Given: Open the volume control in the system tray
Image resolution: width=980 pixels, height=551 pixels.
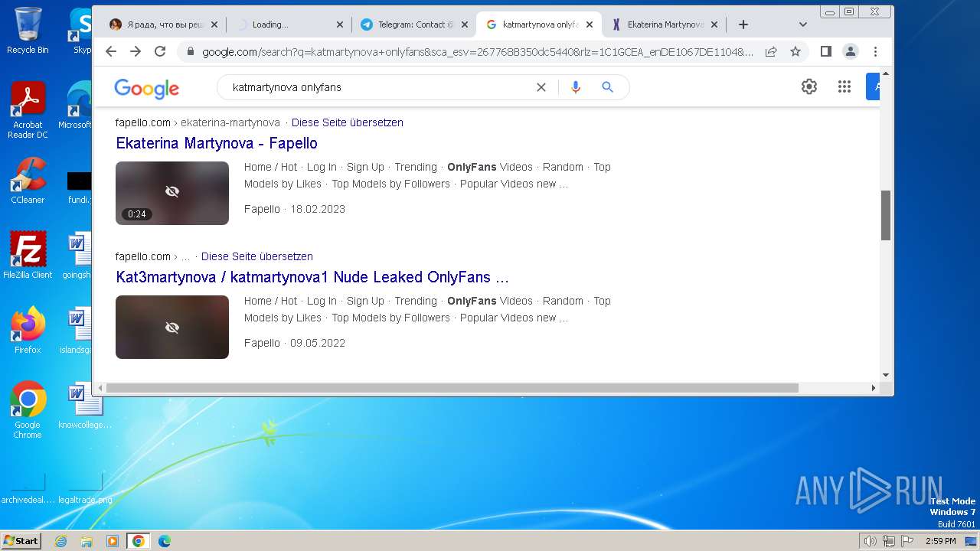Looking at the screenshot, I should (x=870, y=541).
